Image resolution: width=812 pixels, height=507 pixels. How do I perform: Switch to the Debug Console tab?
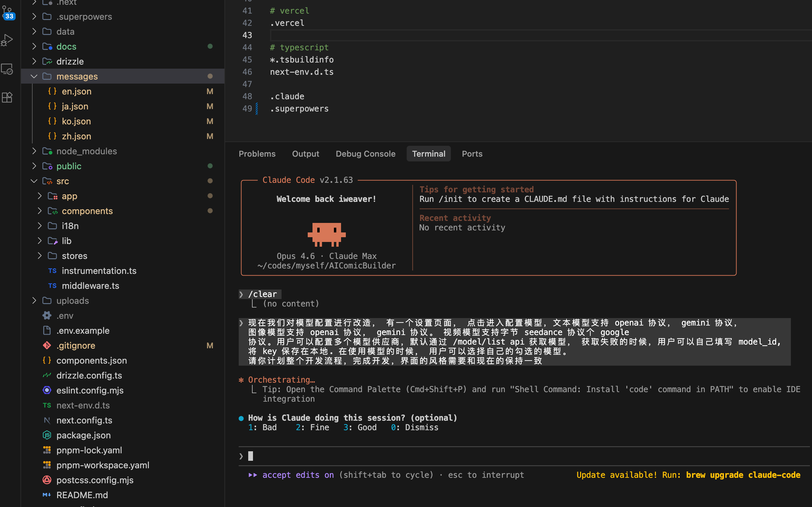click(366, 154)
